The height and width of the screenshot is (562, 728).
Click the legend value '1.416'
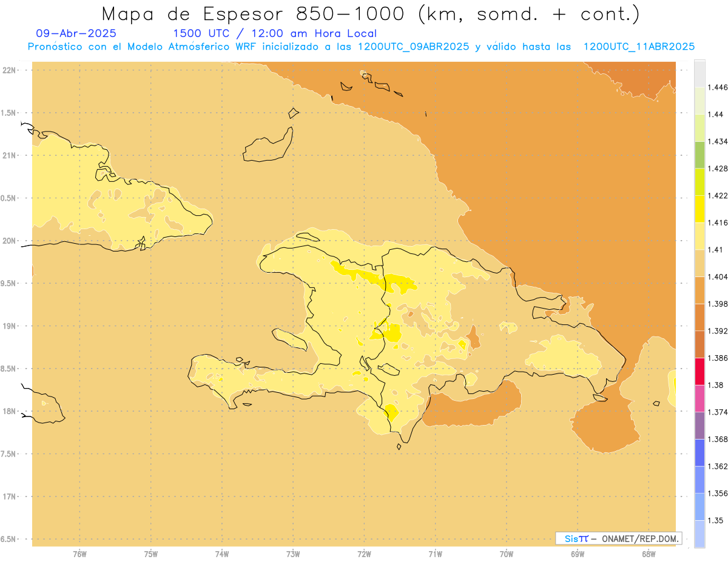point(719,222)
